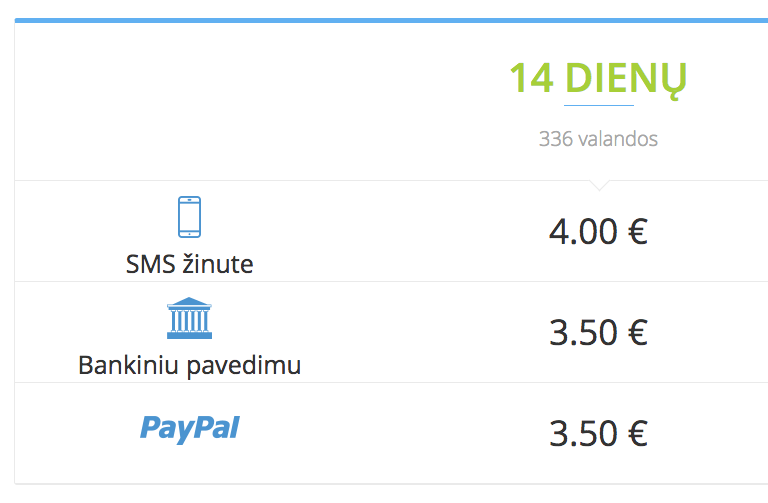The width and height of the screenshot is (768, 503).
Task: Choose the 3.50 bank transfer price amount
Action: [x=584, y=332]
